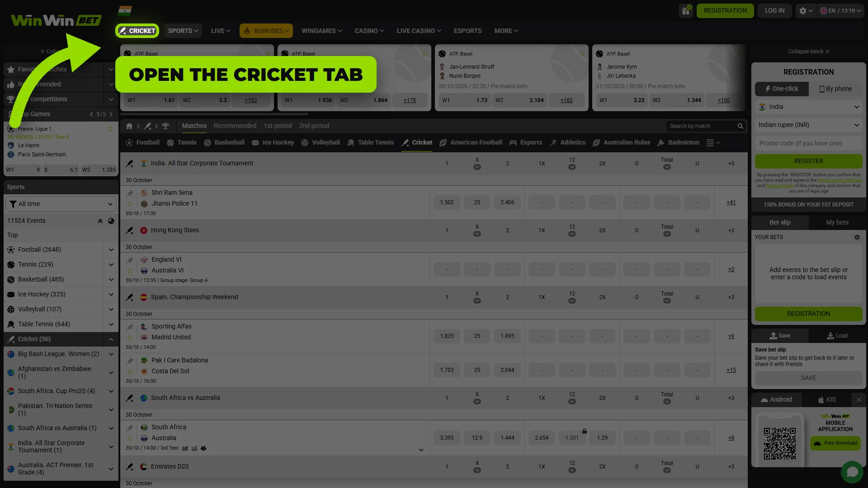
Task: Open the language EN / 13:19 dropdown
Action: click(x=841, y=11)
